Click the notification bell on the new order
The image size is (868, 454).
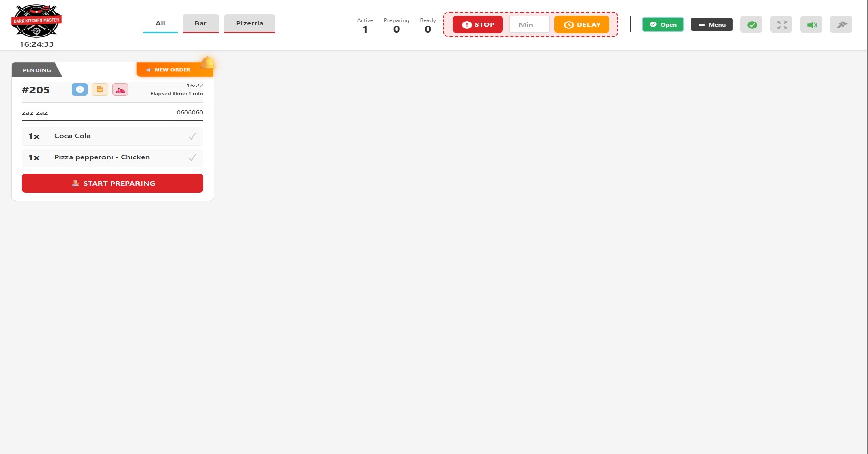point(207,62)
